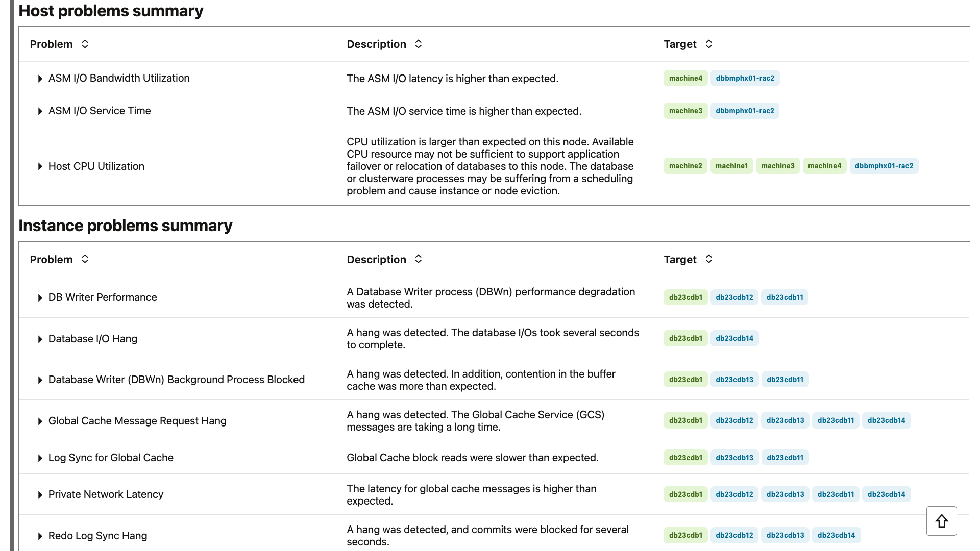Select machine2 under Host CPU Utilization
Screen dimensions: 980x551
[685, 166]
